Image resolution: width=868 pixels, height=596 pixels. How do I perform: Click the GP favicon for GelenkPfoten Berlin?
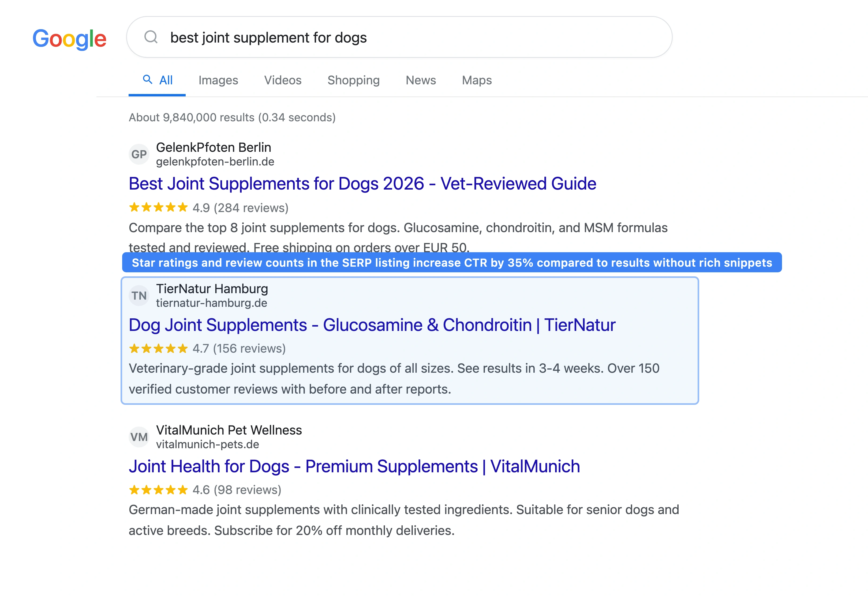tap(139, 154)
